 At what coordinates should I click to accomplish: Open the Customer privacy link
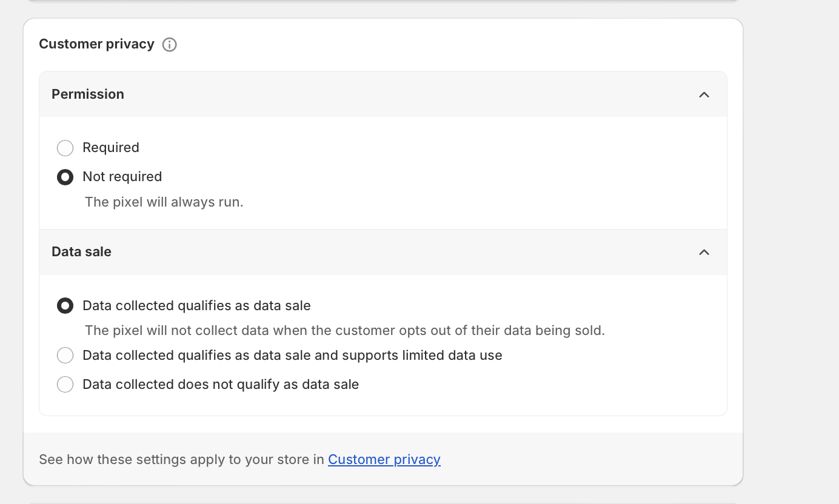[x=384, y=459]
